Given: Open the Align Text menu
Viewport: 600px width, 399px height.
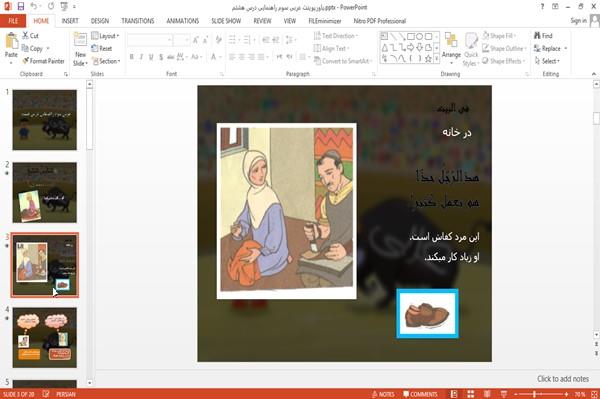Looking at the screenshot, I should click(x=331, y=49).
